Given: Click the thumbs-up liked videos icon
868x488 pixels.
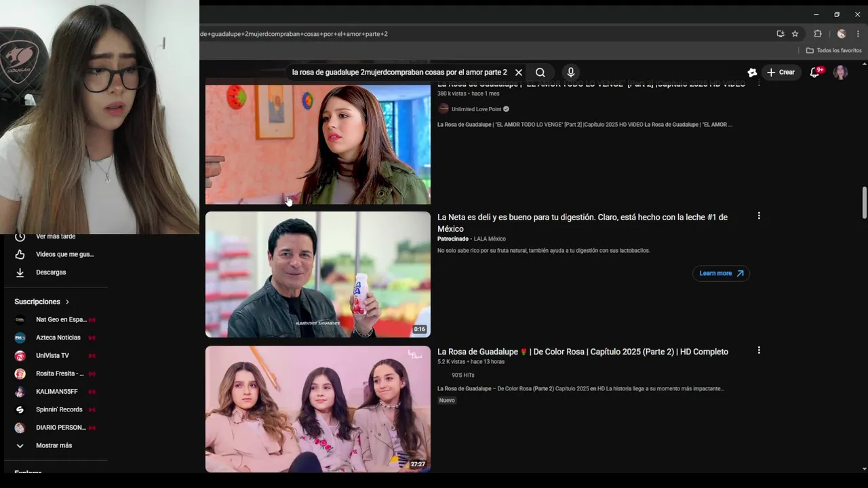Looking at the screenshot, I should (20, 254).
